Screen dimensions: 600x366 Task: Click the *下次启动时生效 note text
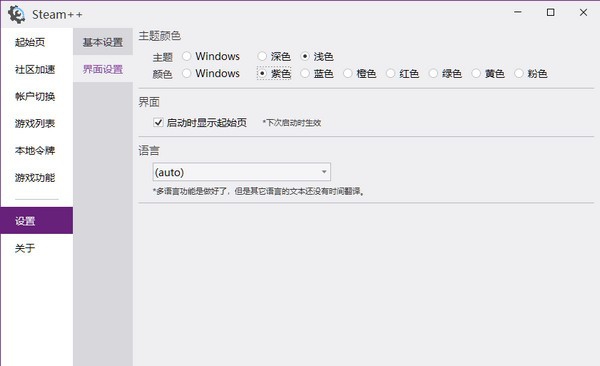click(292, 123)
